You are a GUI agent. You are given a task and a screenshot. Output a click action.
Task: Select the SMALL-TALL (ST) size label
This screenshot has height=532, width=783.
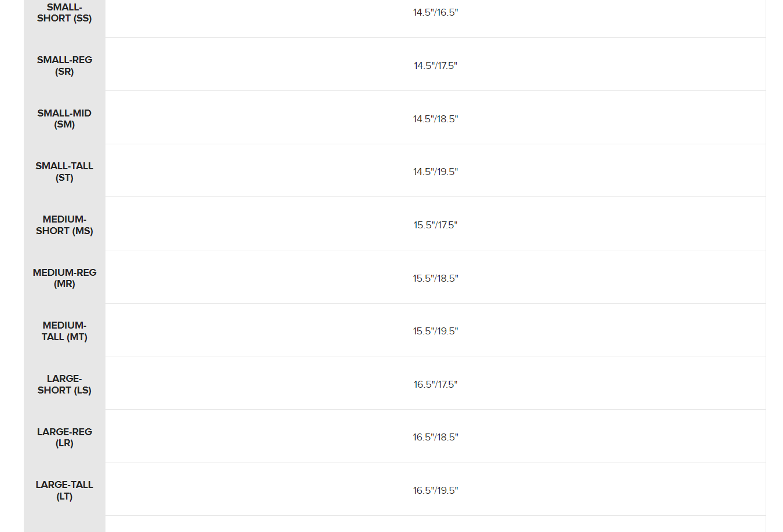point(64,172)
